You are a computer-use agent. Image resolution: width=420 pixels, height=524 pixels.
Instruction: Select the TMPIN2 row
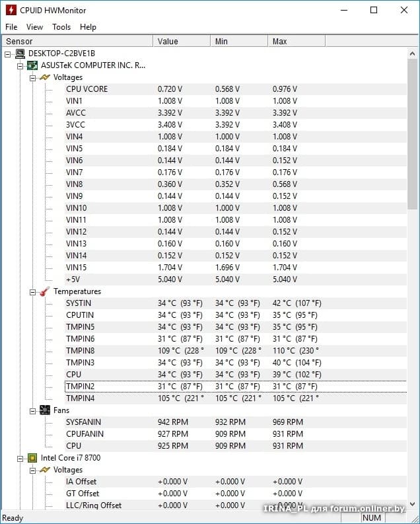click(x=236, y=387)
